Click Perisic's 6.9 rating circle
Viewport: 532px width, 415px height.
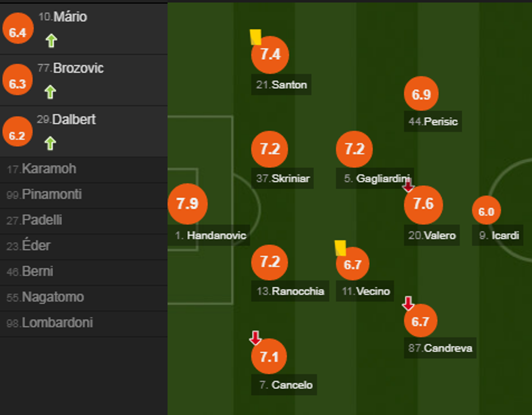tap(421, 95)
